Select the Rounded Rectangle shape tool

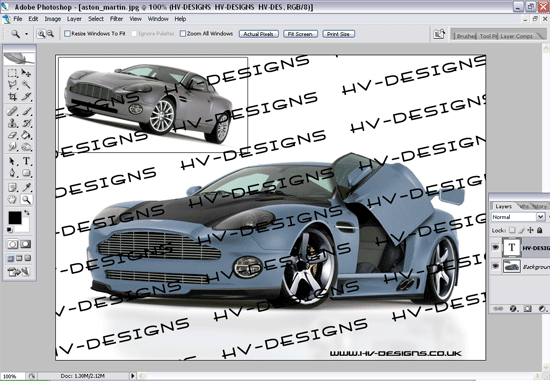click(x=26, y=173)
